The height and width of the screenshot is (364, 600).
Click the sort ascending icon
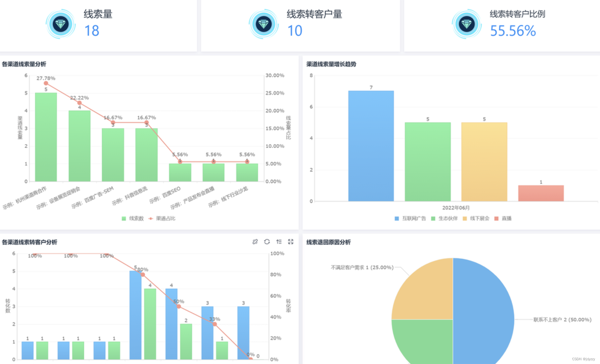(x=279, y=242)
